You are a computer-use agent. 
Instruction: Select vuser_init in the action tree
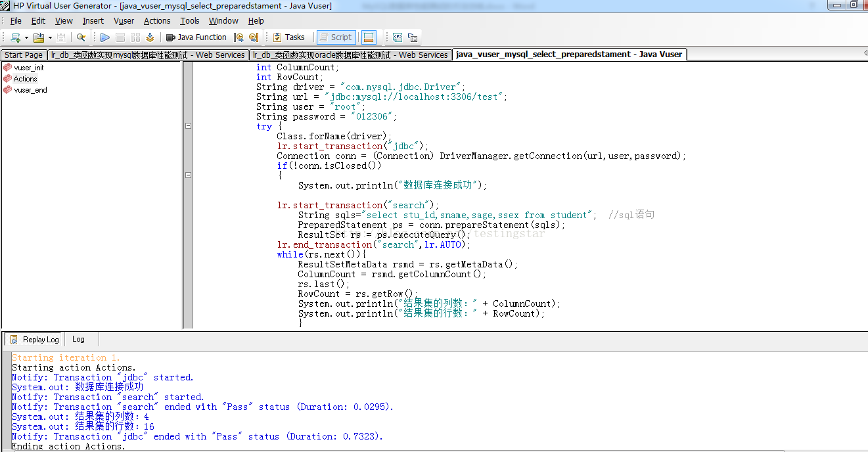(x=29, y=68)
